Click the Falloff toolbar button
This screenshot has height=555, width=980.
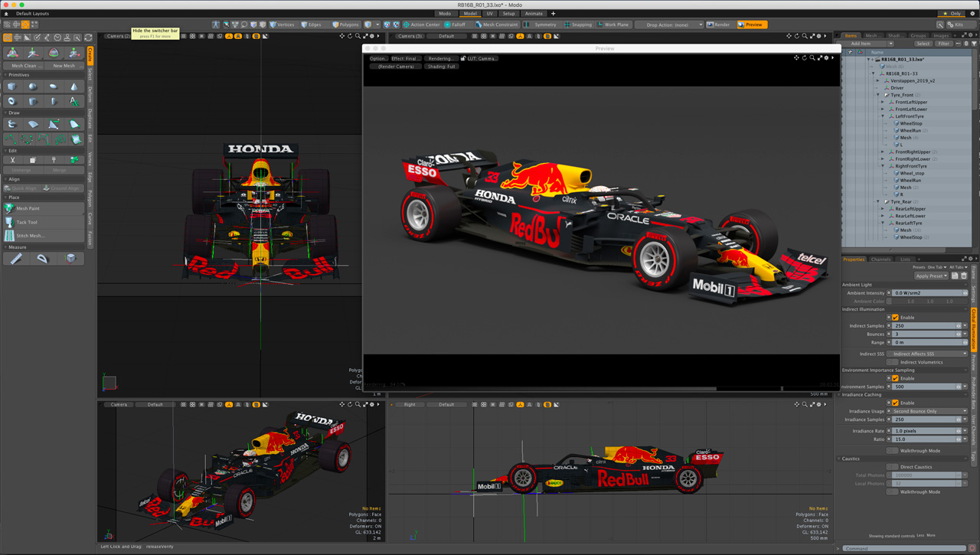pos(455,24)
